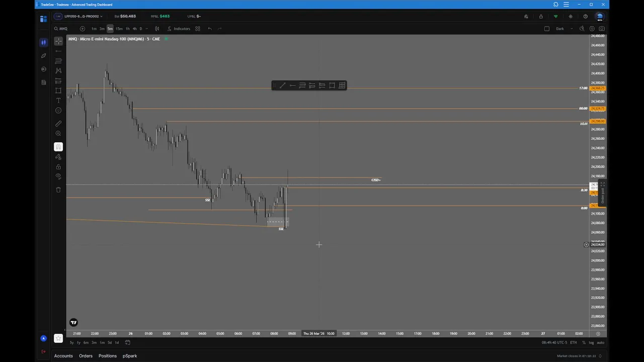Open the chart settings gear icon
The height and width of the screenshot is (362, 644).
(x=592, y=29)
